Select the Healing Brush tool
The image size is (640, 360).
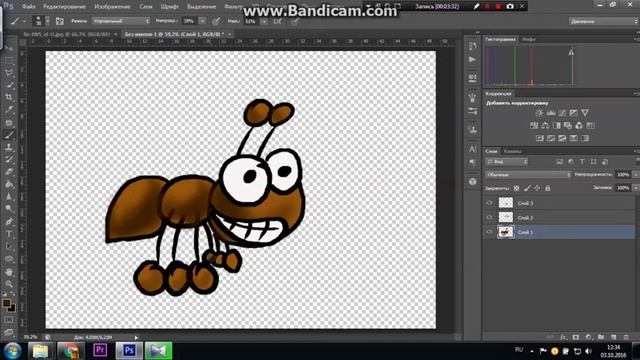pyautogui.click(x=9, y=122)
